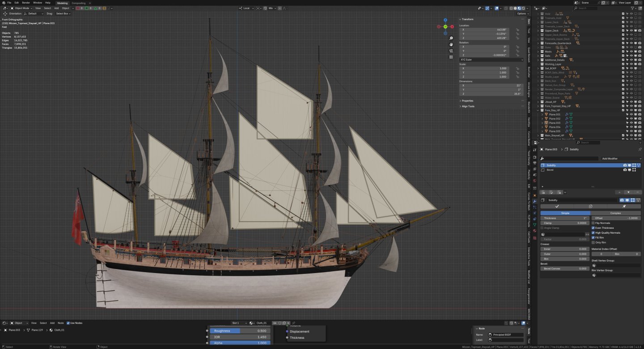The image size is (644, 349).
Task: Move modifier down with arrow button
Action: pos(628,192)
